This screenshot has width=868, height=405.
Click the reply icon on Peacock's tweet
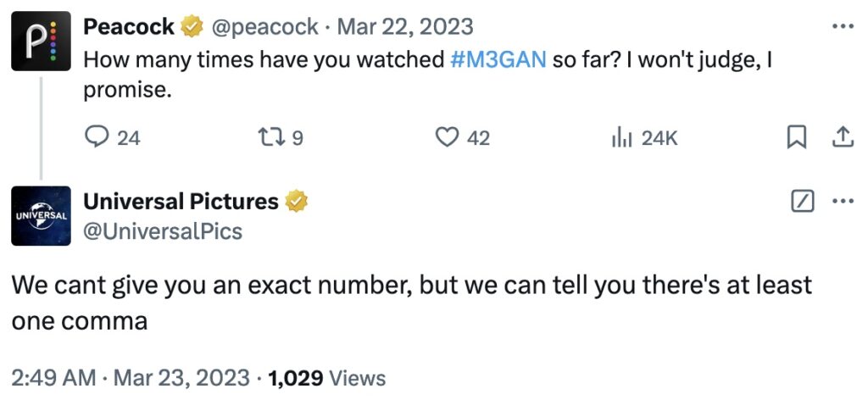(x=97, y=137)
